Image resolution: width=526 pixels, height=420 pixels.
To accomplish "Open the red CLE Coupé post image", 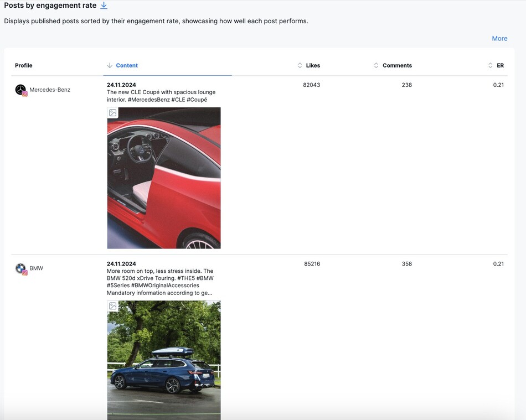I will [164, 178].
